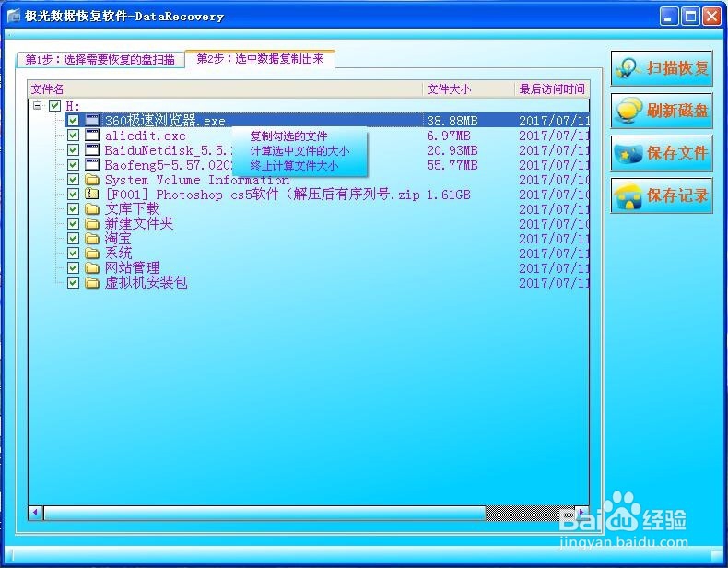This screenshot has width=728, height=568.
Task: Click the 55.77MB file size value
Action: [452, 165]
